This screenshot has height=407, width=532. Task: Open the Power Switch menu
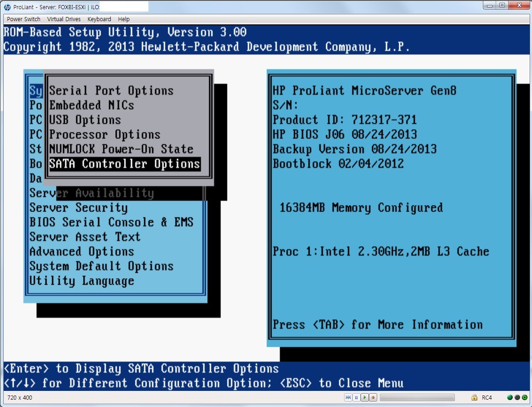(23, 19)
